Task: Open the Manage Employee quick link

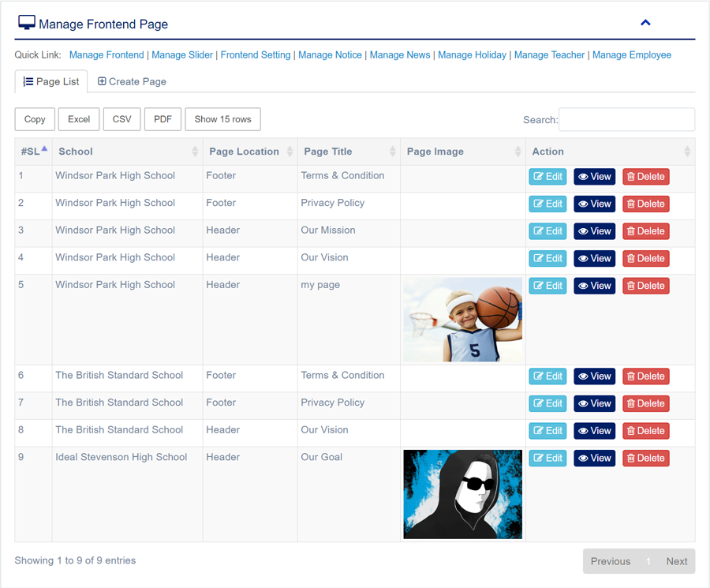Action: [x=632, y=54]
